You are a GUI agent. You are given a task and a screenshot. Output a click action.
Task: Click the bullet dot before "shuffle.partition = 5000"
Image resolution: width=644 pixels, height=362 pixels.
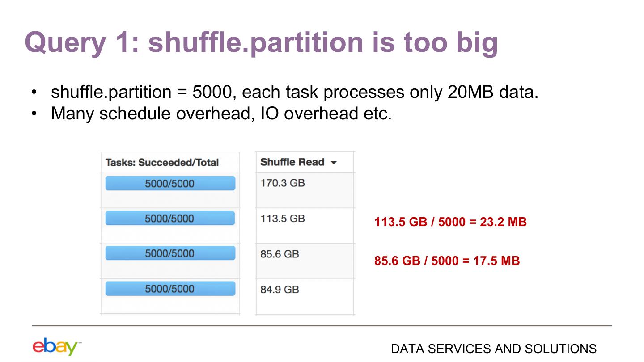pyautogui.click(x=34, y=93)
